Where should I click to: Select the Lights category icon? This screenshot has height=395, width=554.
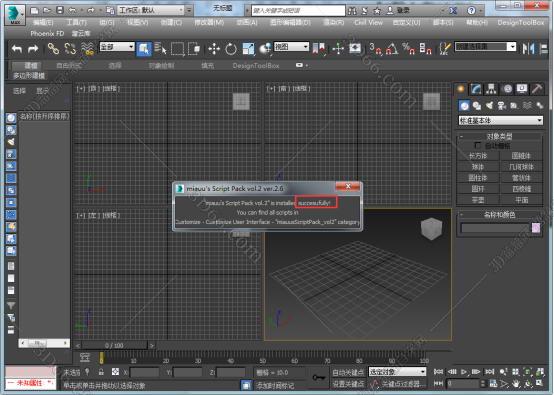pyautogui.click(x=489, y=105)
